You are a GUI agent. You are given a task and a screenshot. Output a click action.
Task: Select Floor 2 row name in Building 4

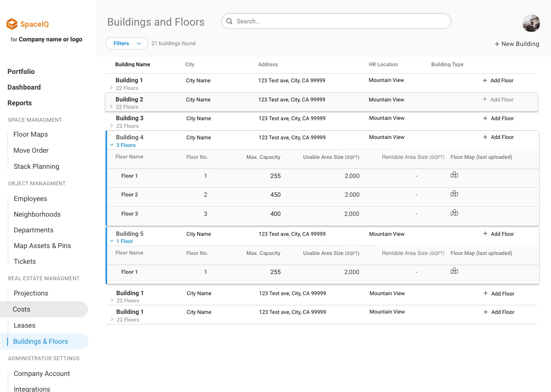[130, 194]
